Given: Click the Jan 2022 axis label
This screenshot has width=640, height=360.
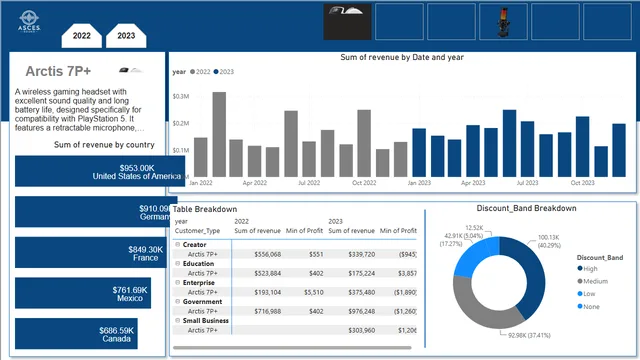Looking at the screenshot, I should [x=200, y=183].
